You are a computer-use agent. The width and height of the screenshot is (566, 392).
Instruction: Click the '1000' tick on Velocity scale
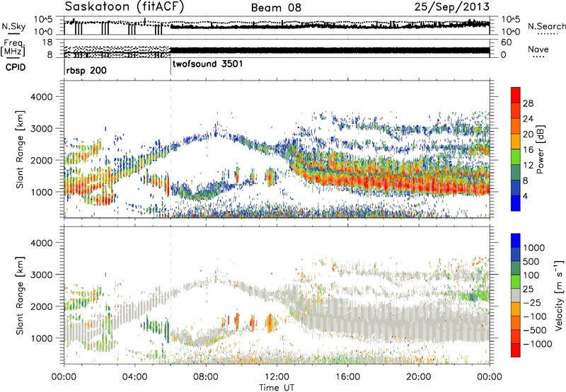[533, 248]
